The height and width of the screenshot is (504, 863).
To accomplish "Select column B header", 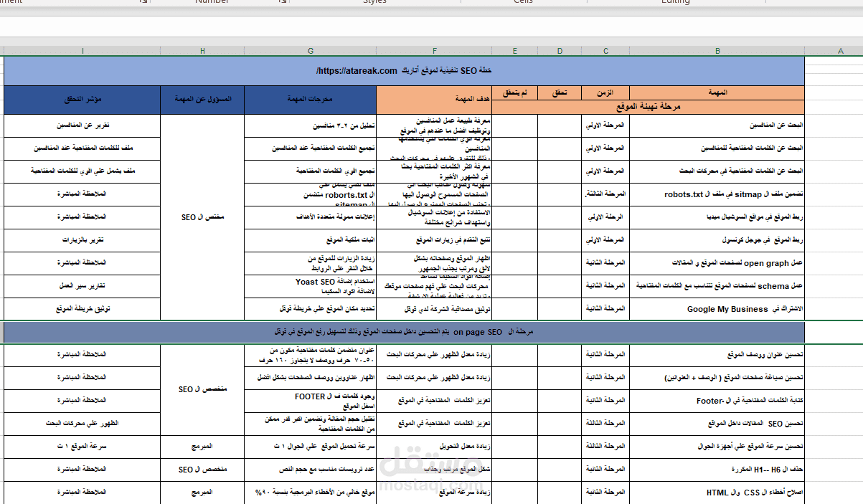I will click(x=717, y=51).
